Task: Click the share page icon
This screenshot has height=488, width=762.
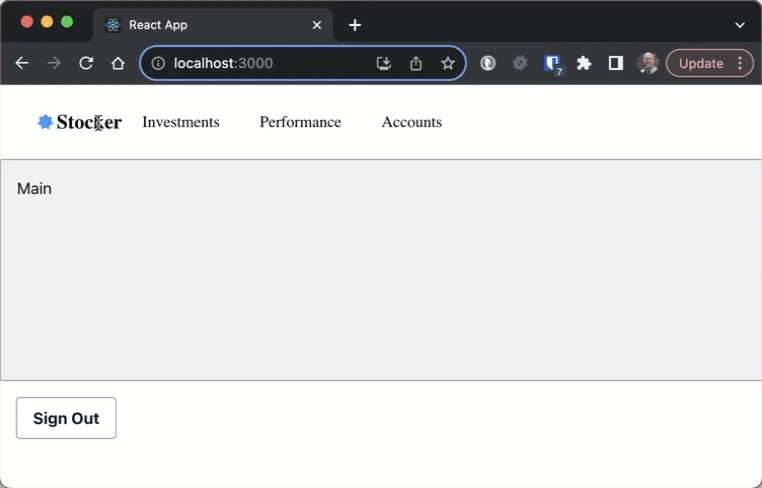Action: pos(416,63)
